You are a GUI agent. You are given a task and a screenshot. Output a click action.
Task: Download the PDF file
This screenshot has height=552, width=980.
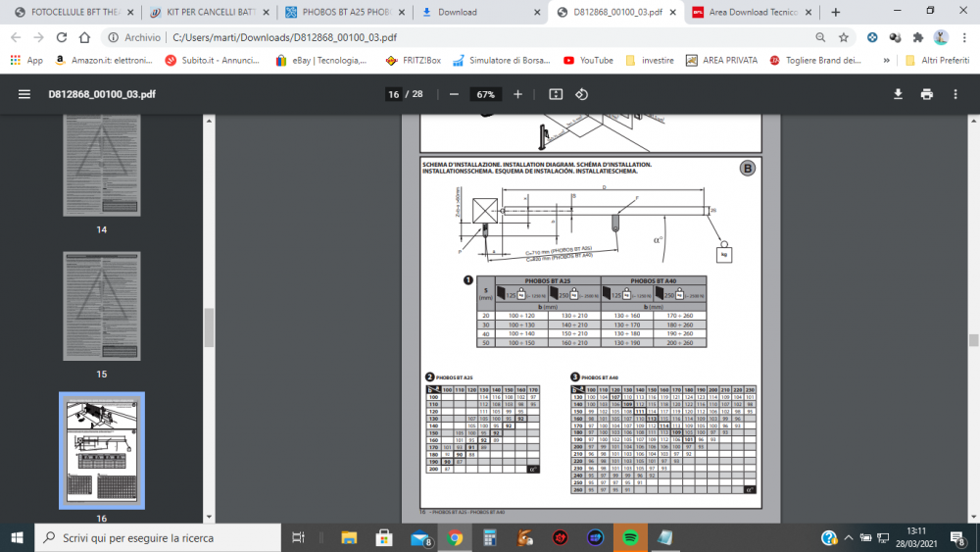pos(898,94)
